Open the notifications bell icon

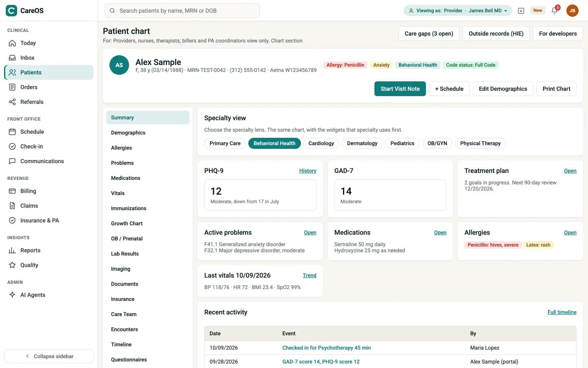pos(555,11)
